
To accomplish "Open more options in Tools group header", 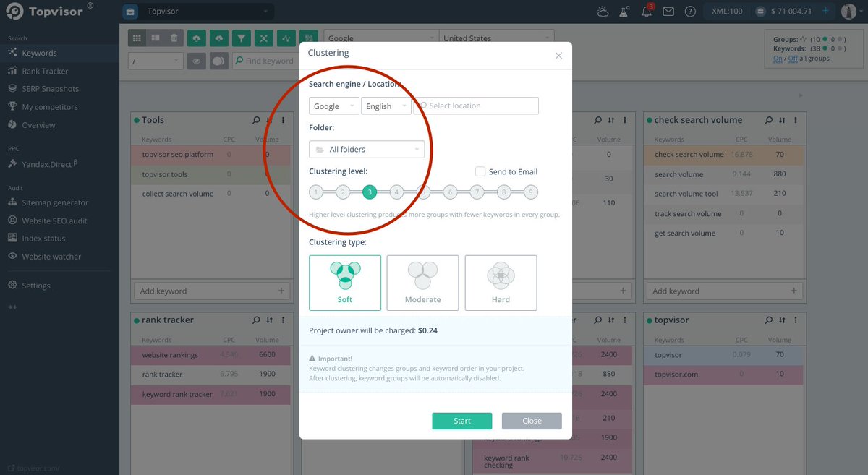I will [283, 120].
